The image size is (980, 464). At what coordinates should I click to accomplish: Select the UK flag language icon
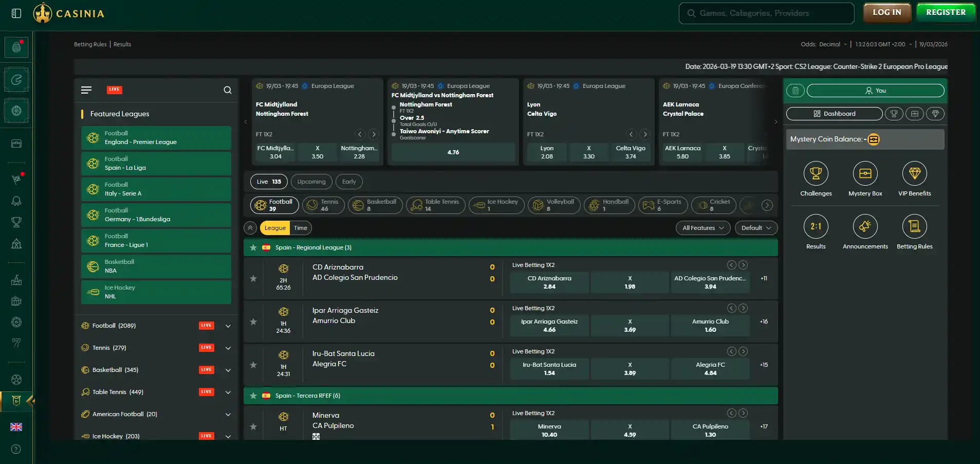pos(16,427)
